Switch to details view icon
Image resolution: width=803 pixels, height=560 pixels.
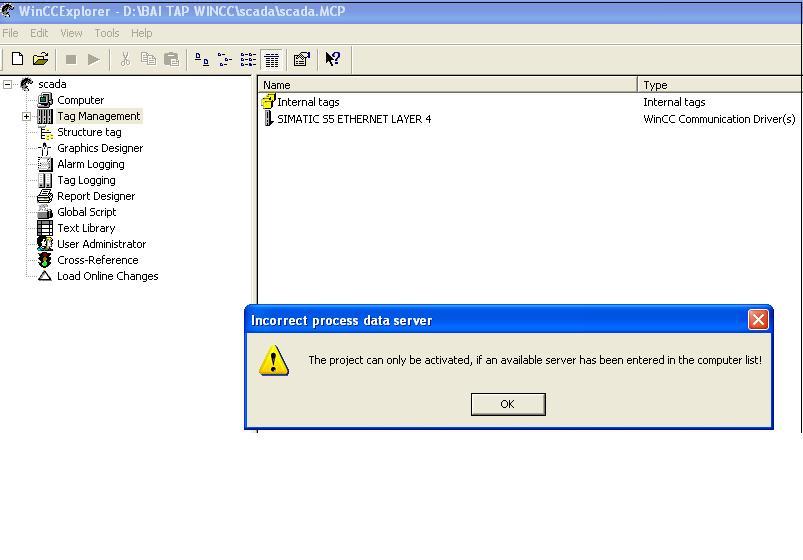(272, 60)
